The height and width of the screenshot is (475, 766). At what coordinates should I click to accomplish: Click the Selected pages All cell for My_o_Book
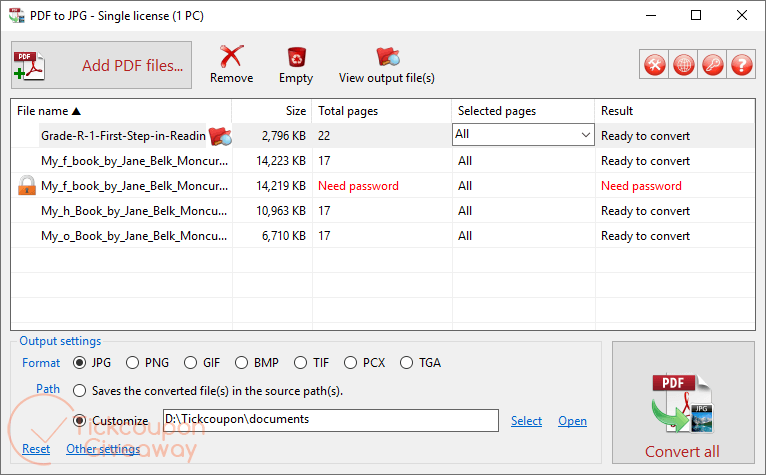[x=465, y=236]
